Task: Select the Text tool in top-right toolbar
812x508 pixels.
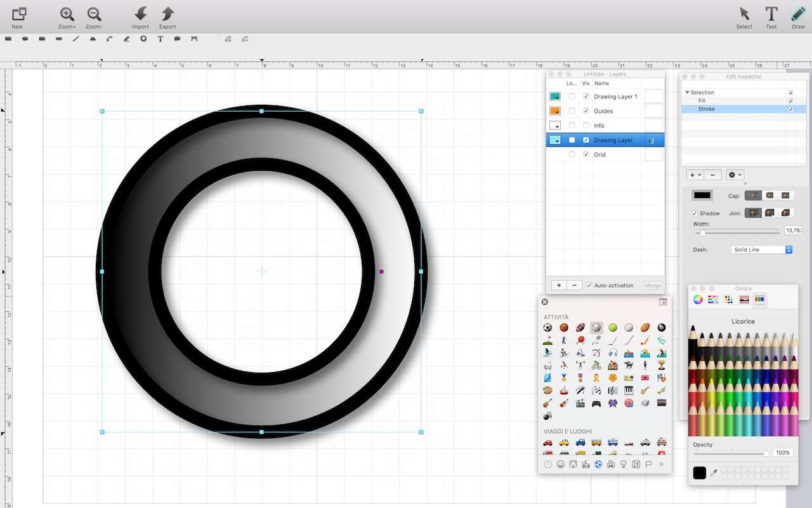Action: pos(771,14)
